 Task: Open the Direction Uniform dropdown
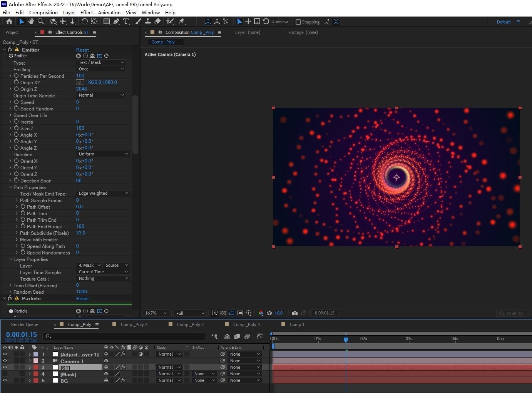[103, 154]
